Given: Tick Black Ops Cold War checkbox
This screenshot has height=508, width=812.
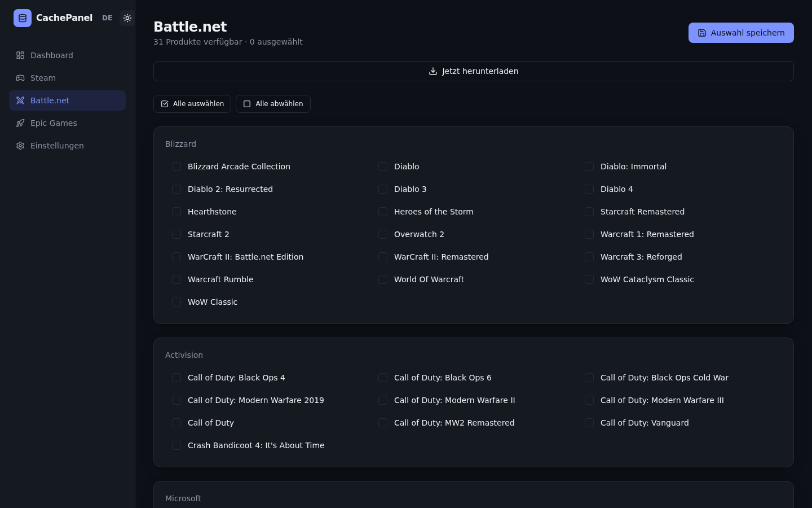Looking at the screenshot, I should coord(589,378).
